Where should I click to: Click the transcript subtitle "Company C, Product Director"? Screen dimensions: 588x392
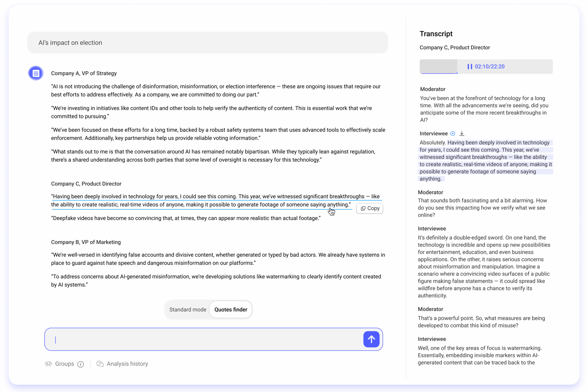click(x=455, y=48)
